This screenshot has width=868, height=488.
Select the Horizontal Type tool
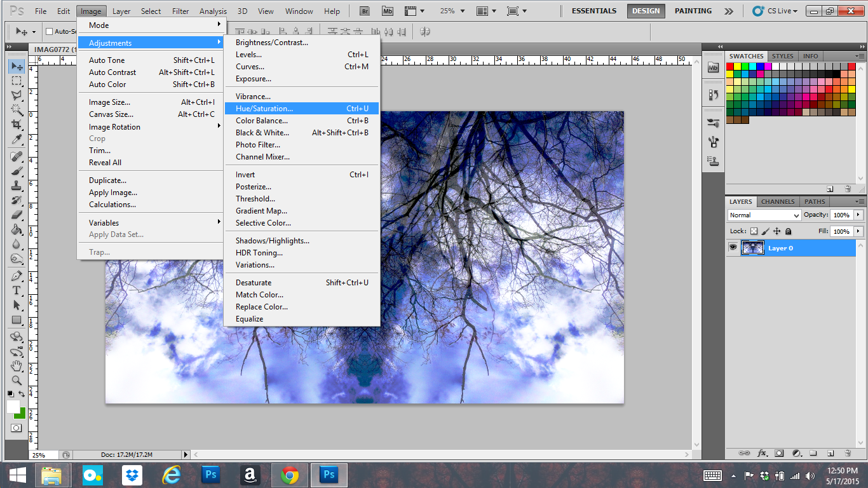coord(17,290)
